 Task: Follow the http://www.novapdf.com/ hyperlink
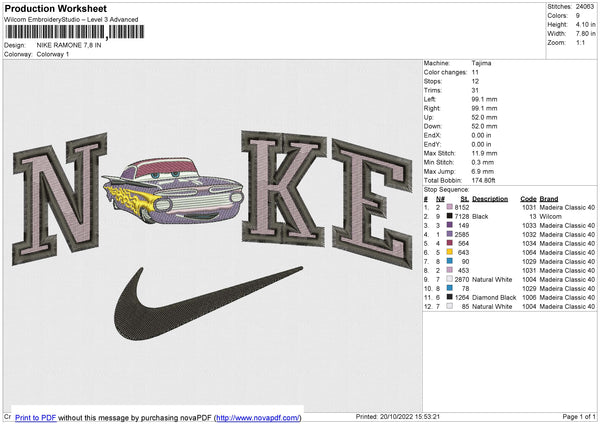point(258,418)
